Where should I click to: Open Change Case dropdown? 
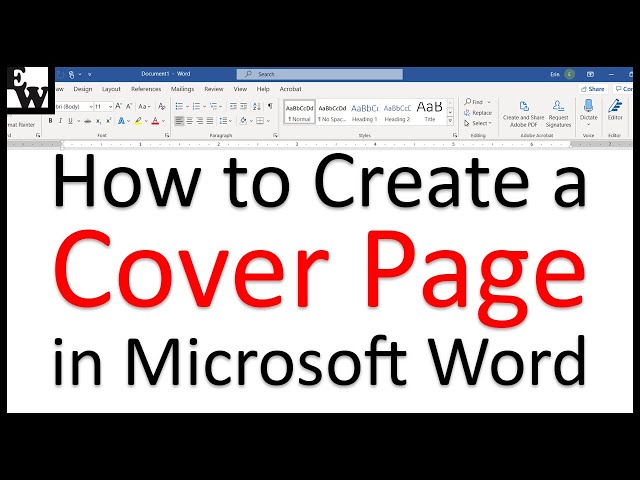coord(144,107)
